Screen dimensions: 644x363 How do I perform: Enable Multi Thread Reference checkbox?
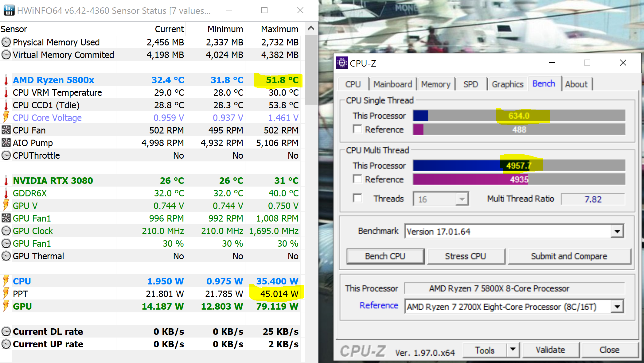[357, 179]
